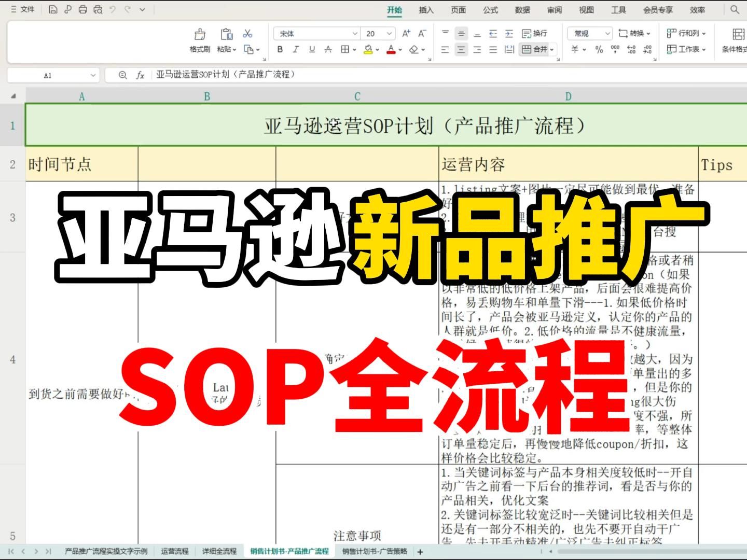Screen dimensions: 747x560
Task: Decrease font size with A- icon
Action: pos(422,34)
